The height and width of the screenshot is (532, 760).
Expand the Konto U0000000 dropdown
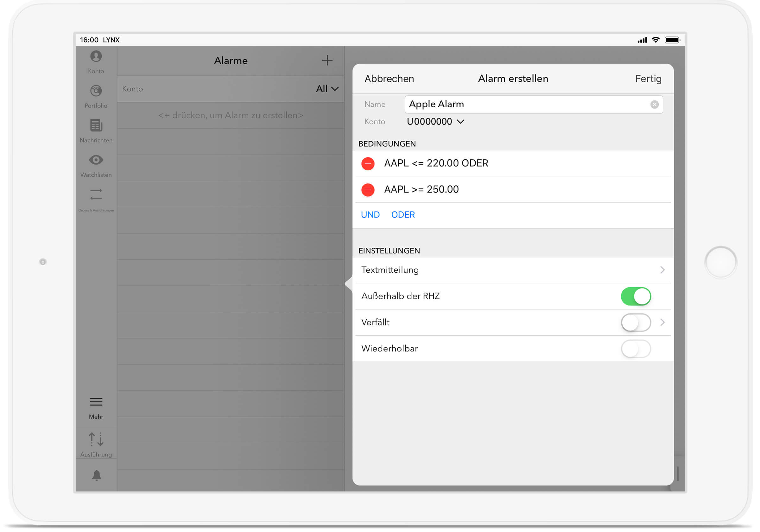tap(435, 122)
